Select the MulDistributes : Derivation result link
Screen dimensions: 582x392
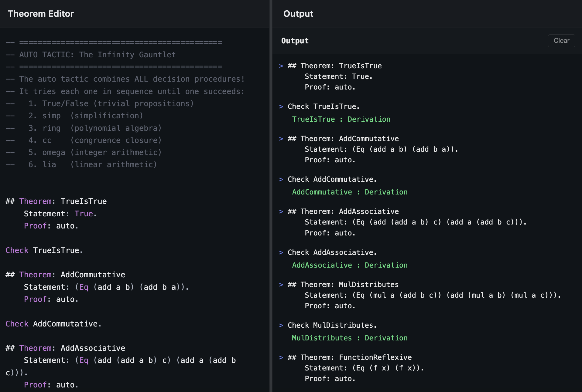349,338
